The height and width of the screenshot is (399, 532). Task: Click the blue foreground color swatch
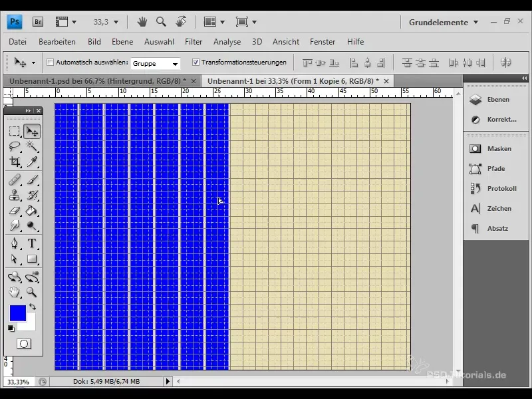18,313
